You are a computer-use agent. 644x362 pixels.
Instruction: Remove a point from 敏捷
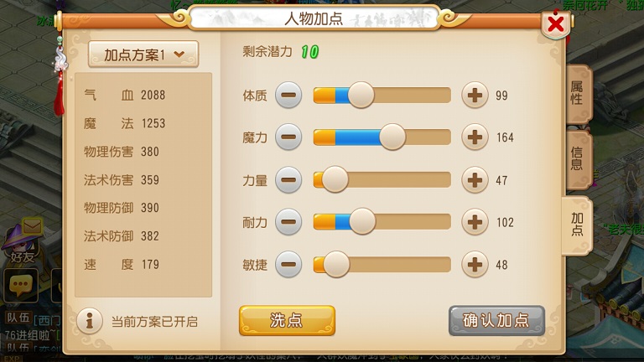point(288,265)
